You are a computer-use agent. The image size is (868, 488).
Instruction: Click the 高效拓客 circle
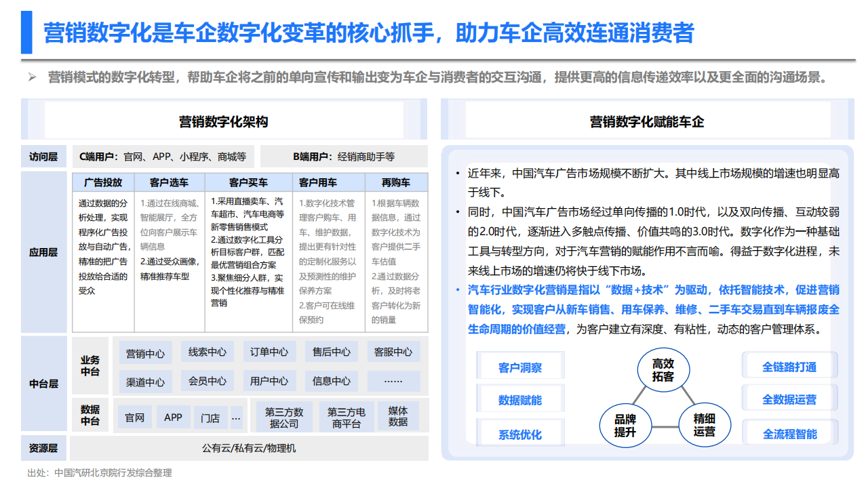click(x=663, y=369)
